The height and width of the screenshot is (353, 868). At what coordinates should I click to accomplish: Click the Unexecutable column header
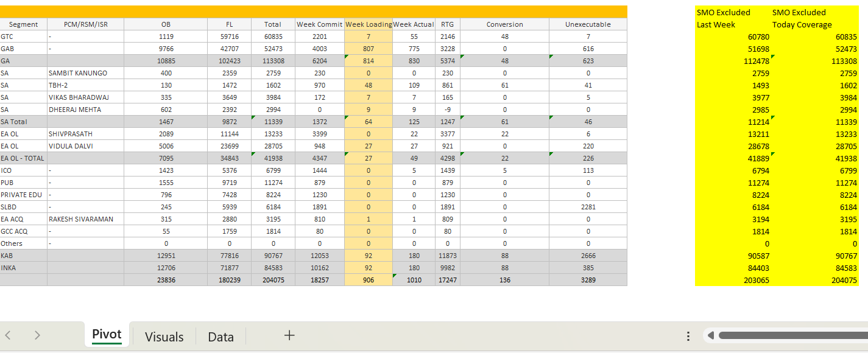coord(587,24)
